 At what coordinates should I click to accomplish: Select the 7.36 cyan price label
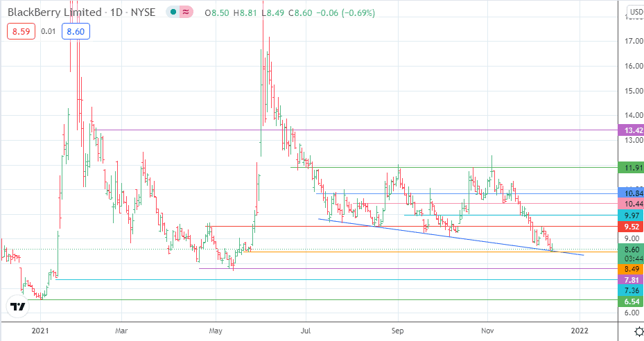[x=631, y=291]
